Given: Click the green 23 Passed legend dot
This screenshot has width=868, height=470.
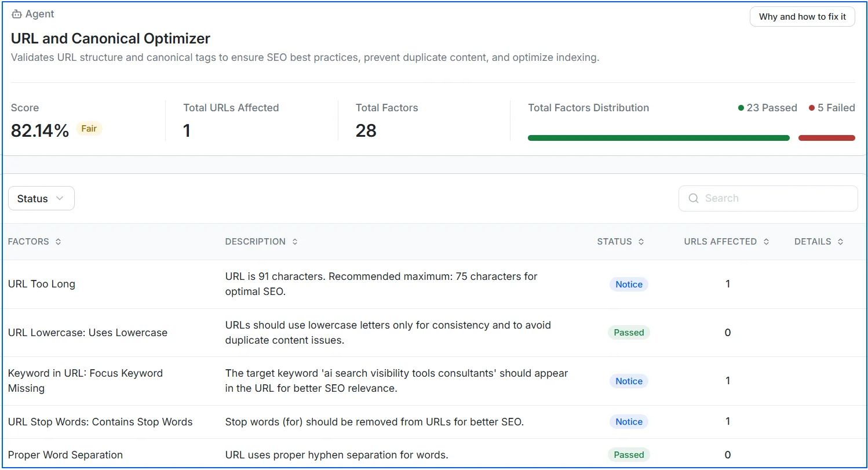Looking at the screenshot, I should 741,108.
